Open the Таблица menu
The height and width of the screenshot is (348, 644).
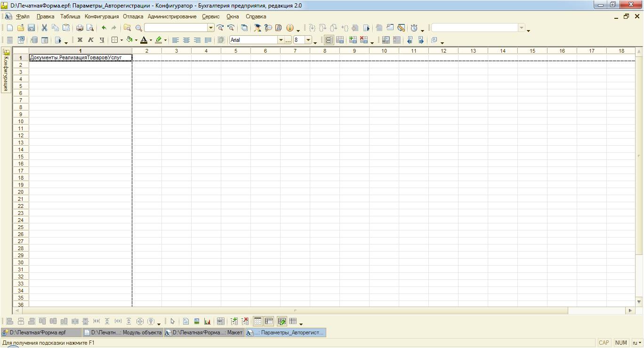pyautogui.click(x=70, y=16)
